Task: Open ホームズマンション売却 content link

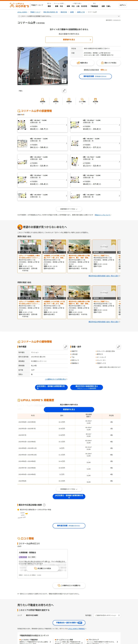Action: (69, 642)
